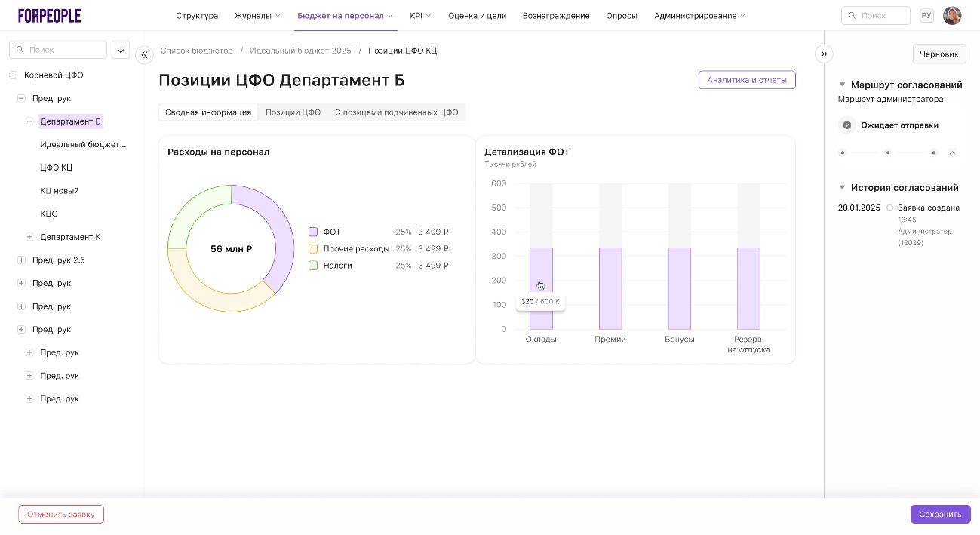Click the РУ language switcher
Screen dimensions: 980x535
926,16
